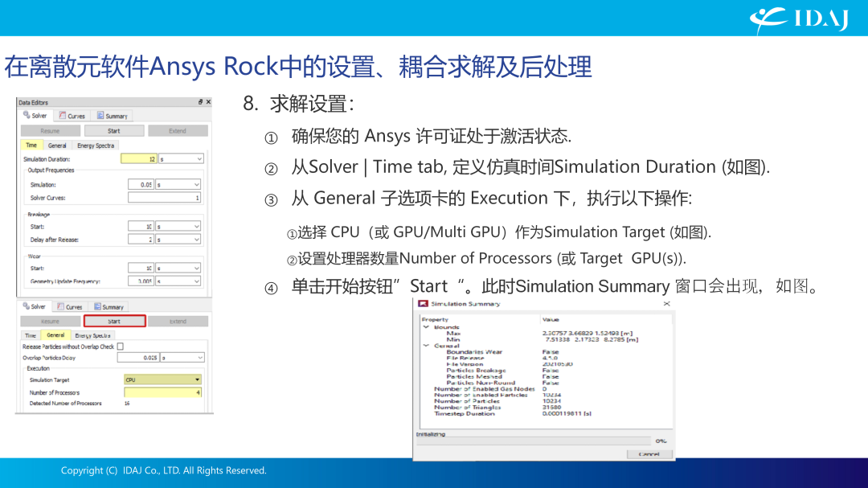The image size is (868, 488).
Task: Tick Release Particles without Overlap Check box
Action: (x=120, y=347)
